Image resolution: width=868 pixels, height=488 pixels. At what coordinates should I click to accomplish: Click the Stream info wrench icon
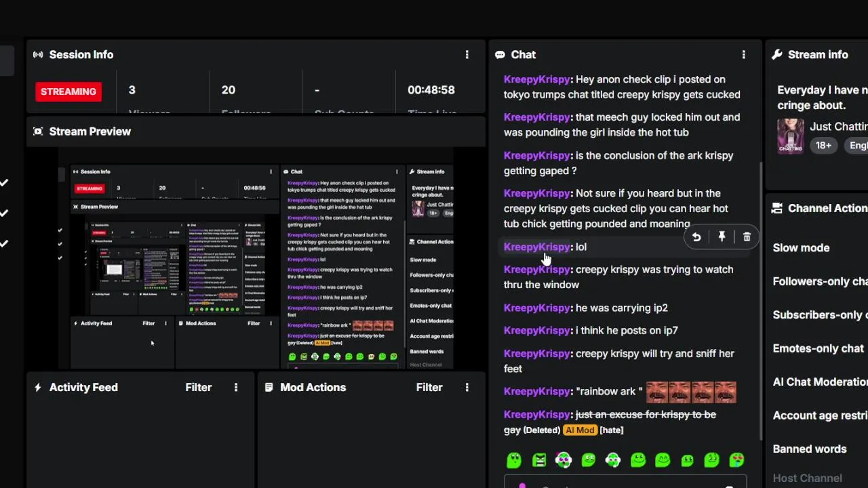coord(777,55)
